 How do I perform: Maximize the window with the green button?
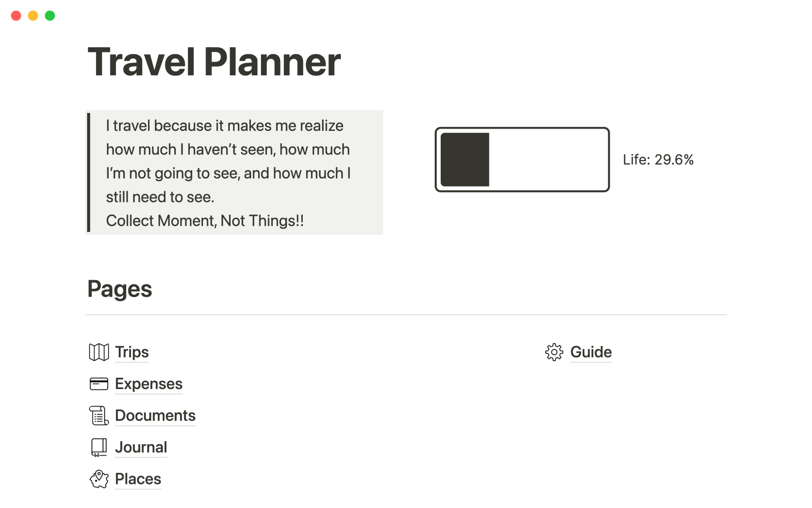coord(50,16)
